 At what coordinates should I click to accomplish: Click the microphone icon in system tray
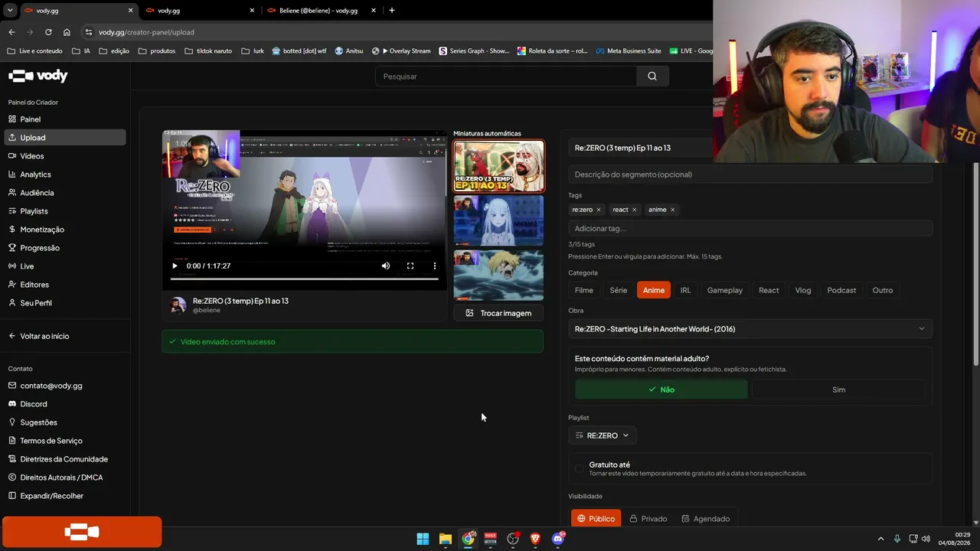pyautogui.click(x=897, y=539)
